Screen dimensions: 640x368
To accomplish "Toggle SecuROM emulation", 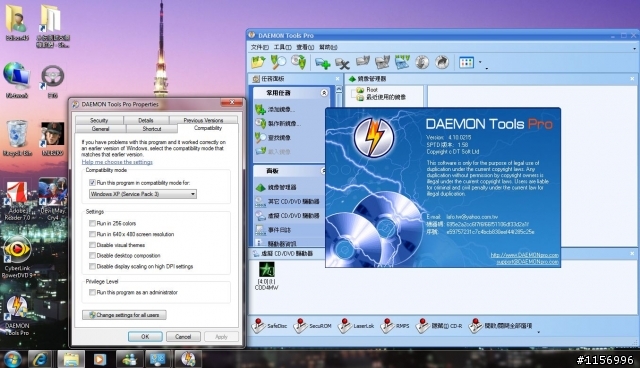I will pos(313,326).
